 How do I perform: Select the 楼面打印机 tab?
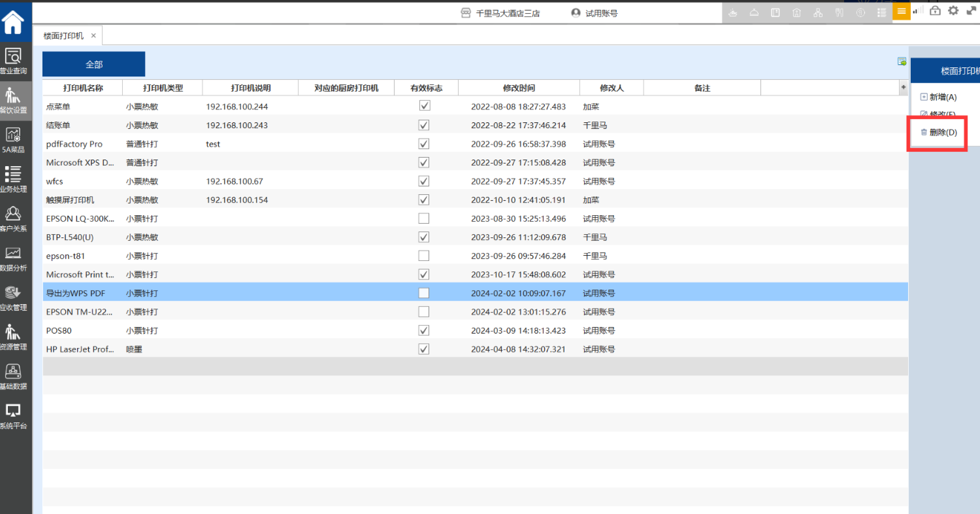[63, 35]
